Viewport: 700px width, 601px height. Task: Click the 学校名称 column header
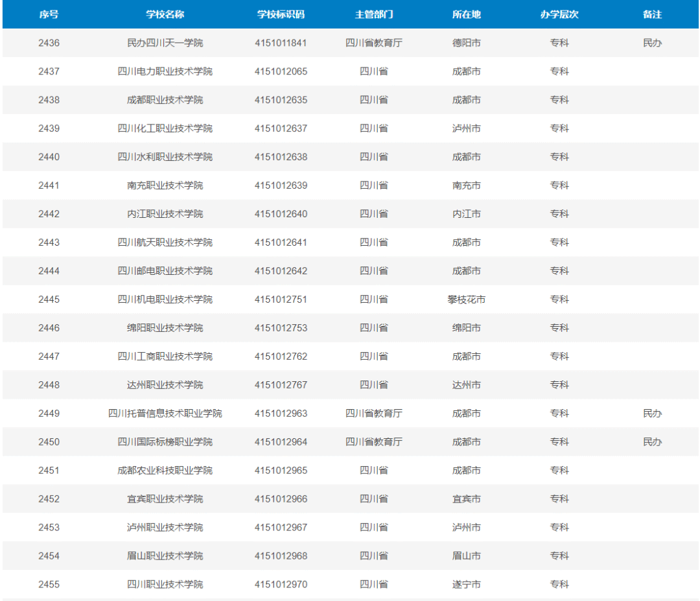[165, 14]
